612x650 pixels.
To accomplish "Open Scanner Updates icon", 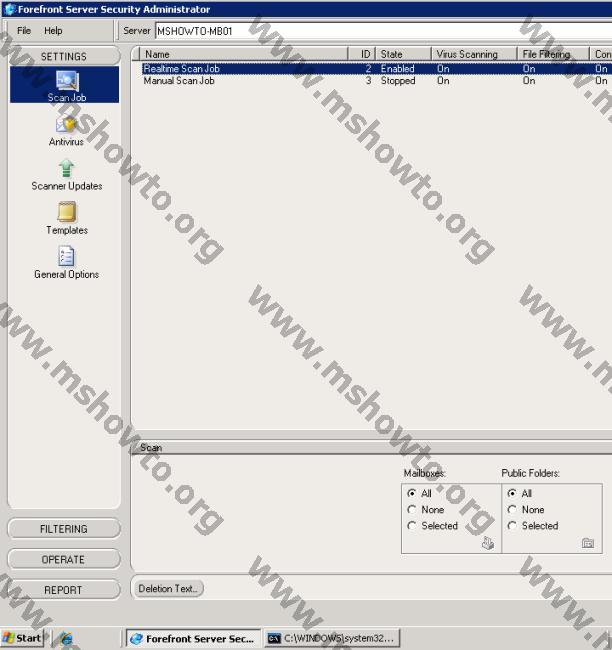I will tap(66, 169).
